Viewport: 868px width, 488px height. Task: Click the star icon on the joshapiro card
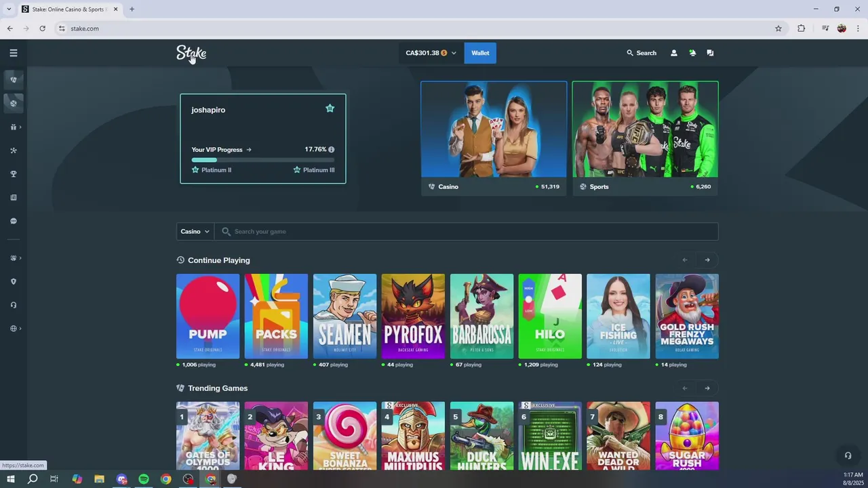pos(330,108)
